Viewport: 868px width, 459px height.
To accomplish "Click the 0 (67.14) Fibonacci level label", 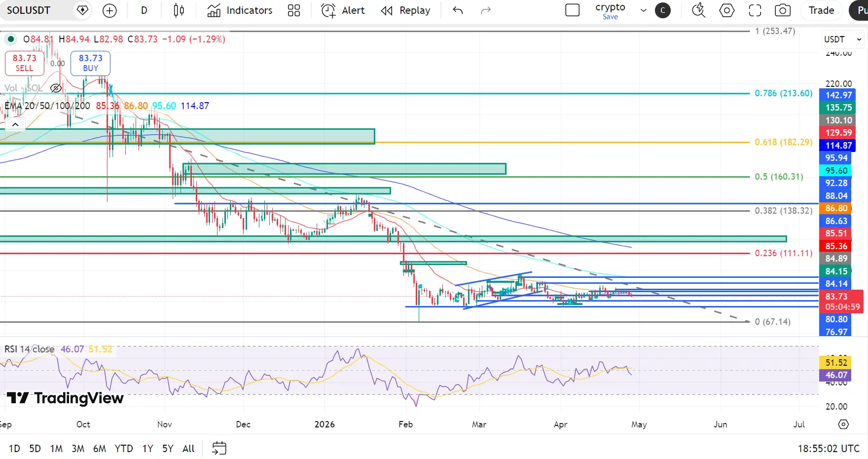I will pyautogui.click(x=773, y=322).
